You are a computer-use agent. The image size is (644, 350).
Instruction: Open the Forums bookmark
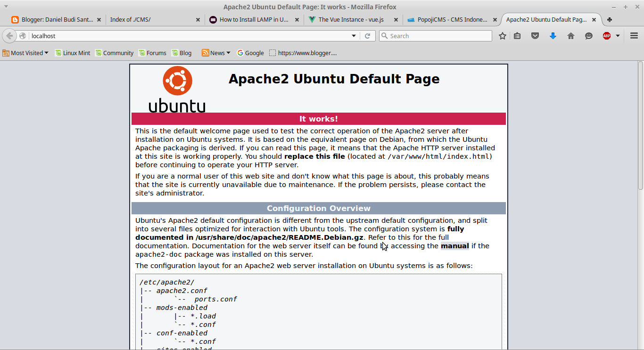(x=152, y=53)
